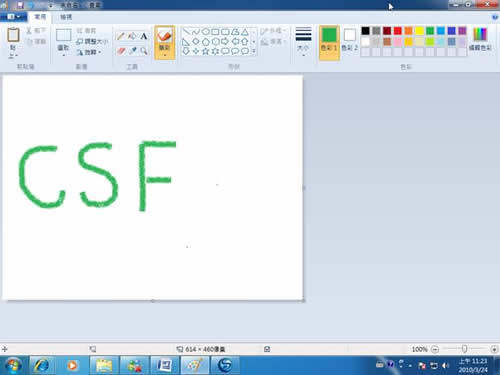Pick the red color swatch from palette
This screenshot has height=375, width=500.
click(x=397, y=31)
